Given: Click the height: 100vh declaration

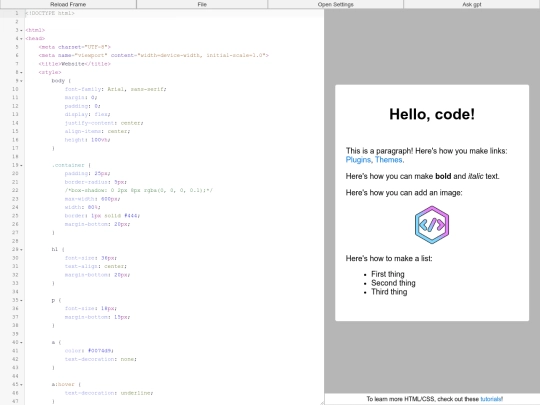Looking at the screenshot, I should coord(87,139).
